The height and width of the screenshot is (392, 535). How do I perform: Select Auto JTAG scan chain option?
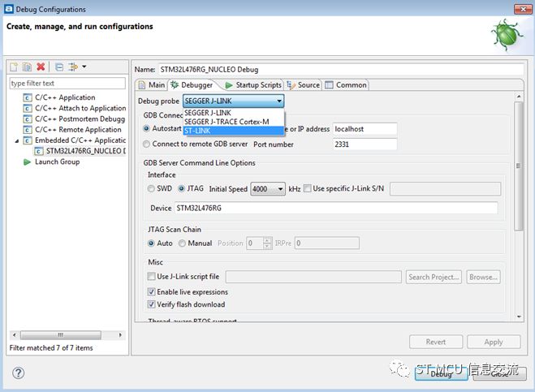(151, 243)
